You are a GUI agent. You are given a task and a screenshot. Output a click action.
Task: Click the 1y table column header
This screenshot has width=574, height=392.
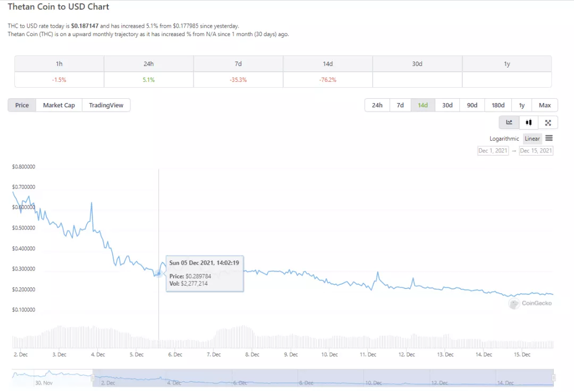[x=507, y=64]
